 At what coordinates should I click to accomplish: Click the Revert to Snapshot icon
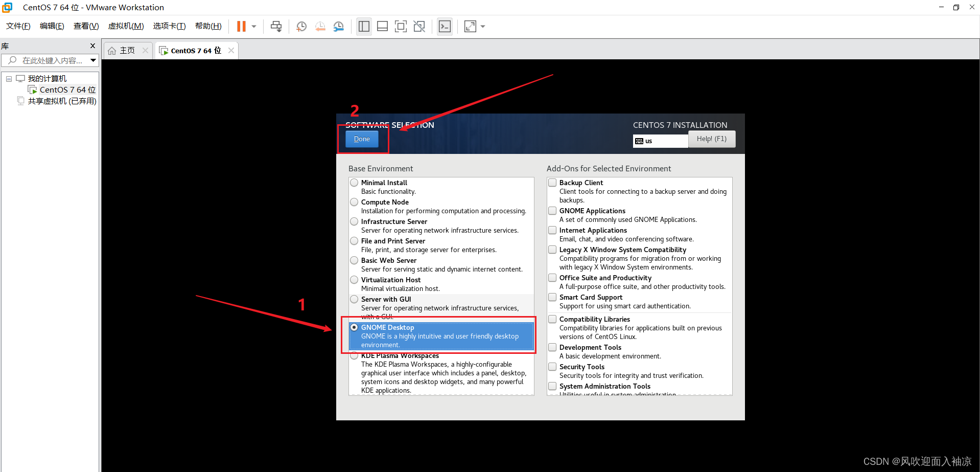click(320, 27)
